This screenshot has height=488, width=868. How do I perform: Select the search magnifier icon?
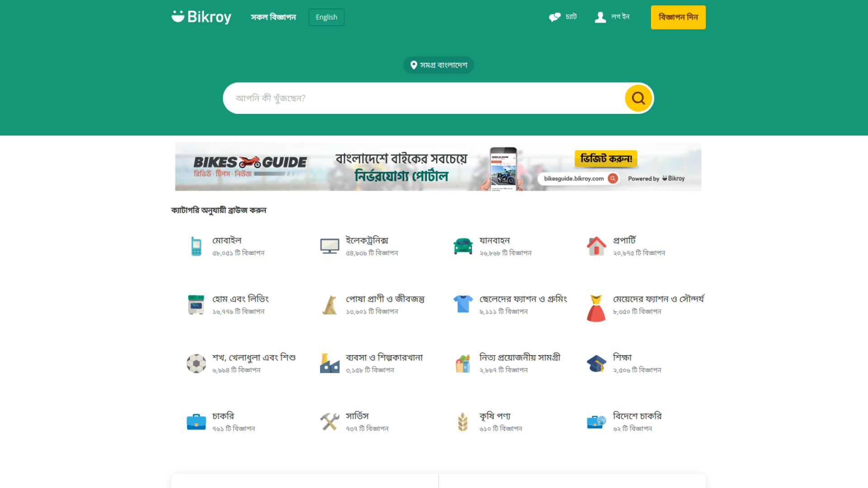click(x=638, y=98)
